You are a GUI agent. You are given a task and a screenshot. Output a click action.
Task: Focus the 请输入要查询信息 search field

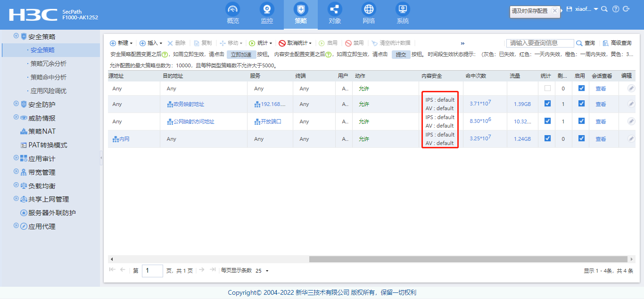coord(540,43)
